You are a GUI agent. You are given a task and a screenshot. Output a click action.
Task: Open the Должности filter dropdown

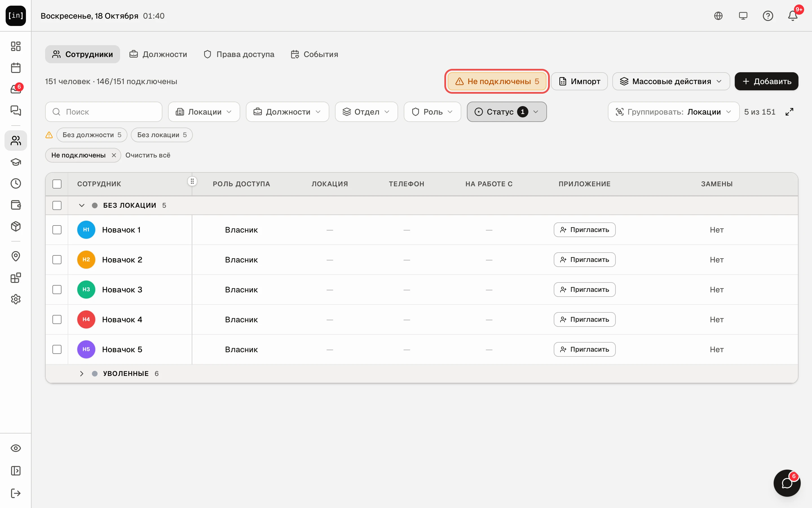click(288, 112)
